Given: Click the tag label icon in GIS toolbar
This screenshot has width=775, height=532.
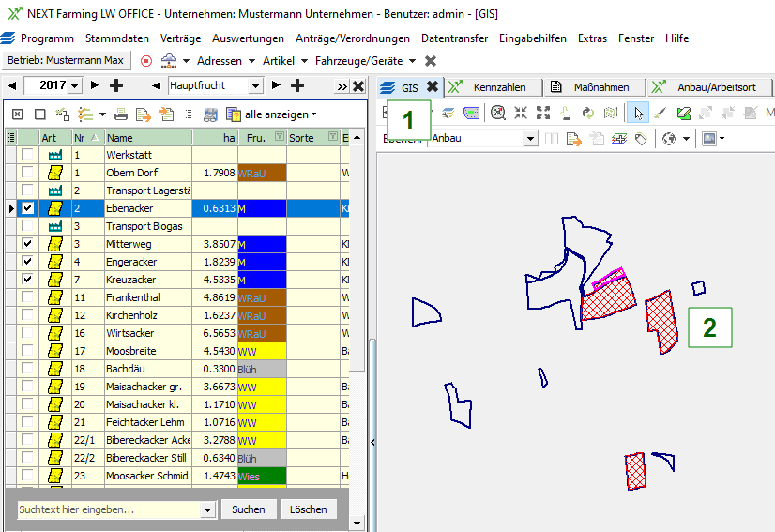Looking at the screenshot, I should tap(641, 139).
